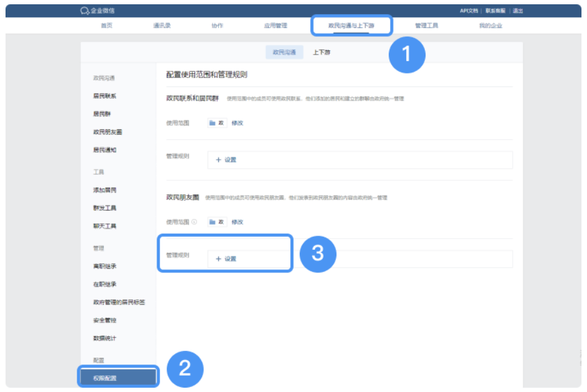587x392 pixels.
Task: Open the 政民沟通与上下游 top menu
Action: pyautogui.click(x=351, y=26)
